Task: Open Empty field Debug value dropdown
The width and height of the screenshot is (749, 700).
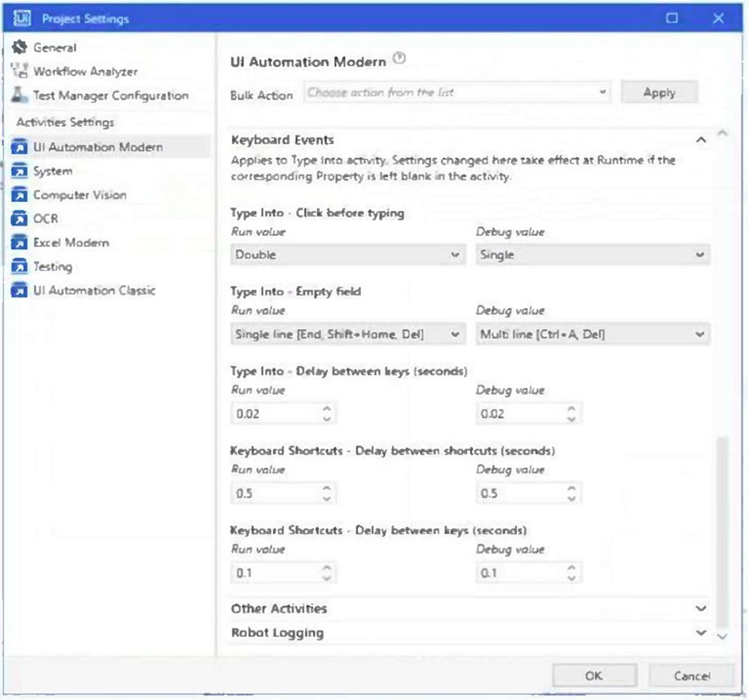Action: (x=592, y=334)
